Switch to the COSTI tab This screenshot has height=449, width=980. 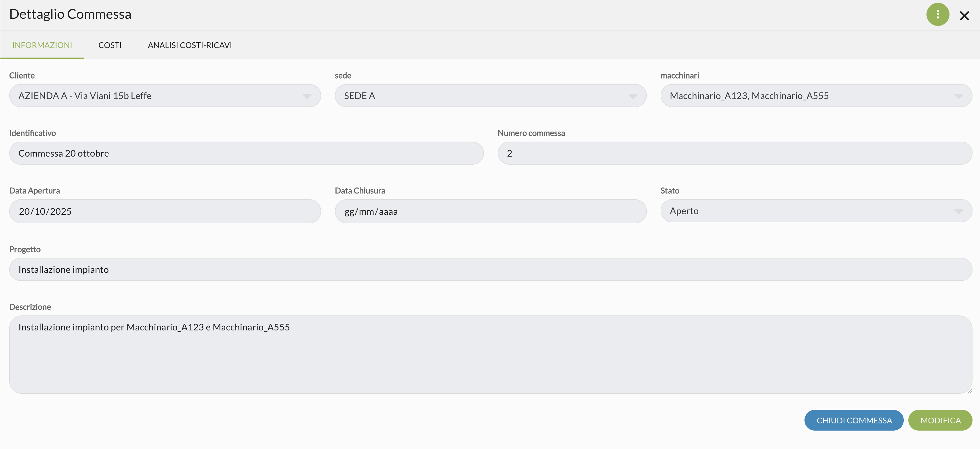click(110, 45)
